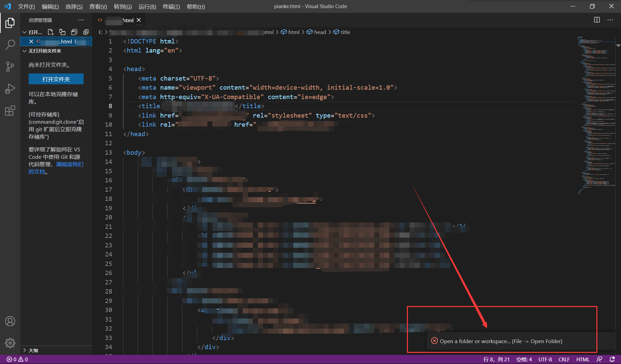Click the New Untitled File icon
The height and width of the screenshot is (364, 621).
click(51, 32)
